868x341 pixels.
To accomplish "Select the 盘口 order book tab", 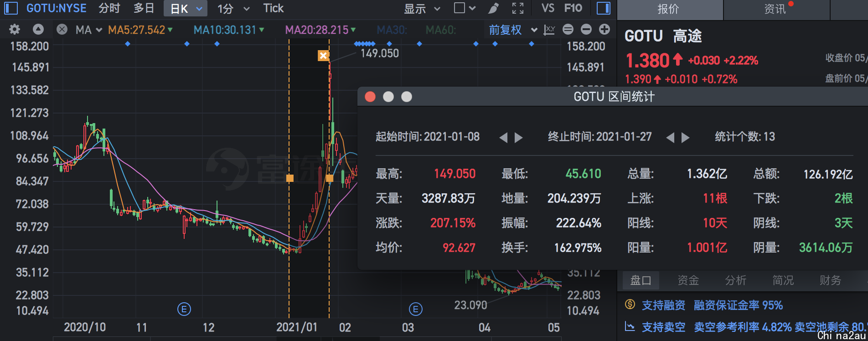I will click(x=641, y=280).
